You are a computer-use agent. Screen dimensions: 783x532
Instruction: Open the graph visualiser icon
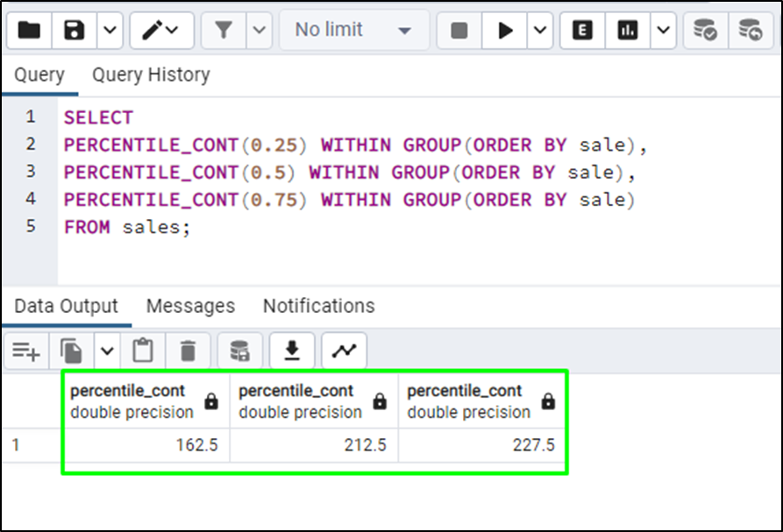coord(344,351)
